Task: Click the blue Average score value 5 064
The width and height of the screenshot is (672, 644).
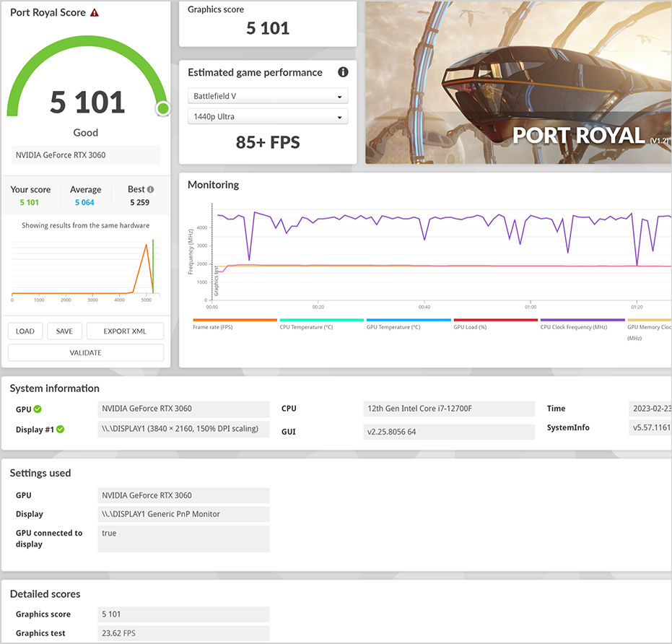Action: [x=84, y=203]
